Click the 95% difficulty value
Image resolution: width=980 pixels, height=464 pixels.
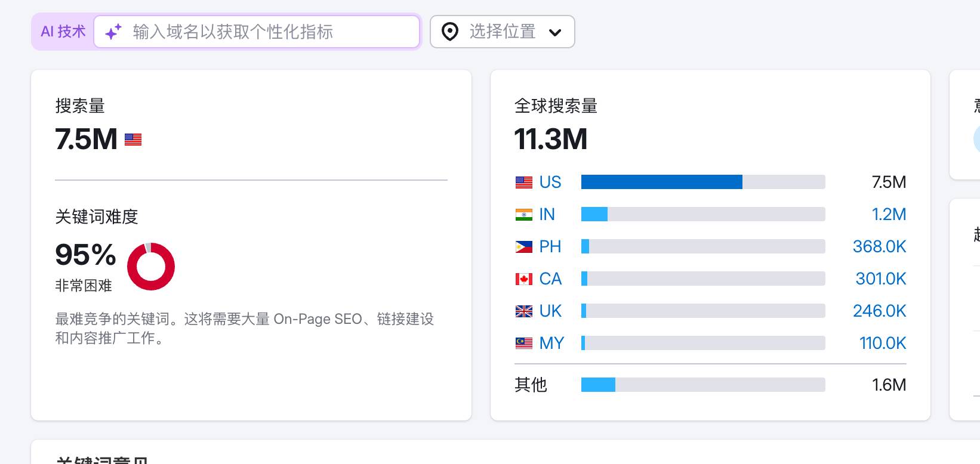click(85, 255)
